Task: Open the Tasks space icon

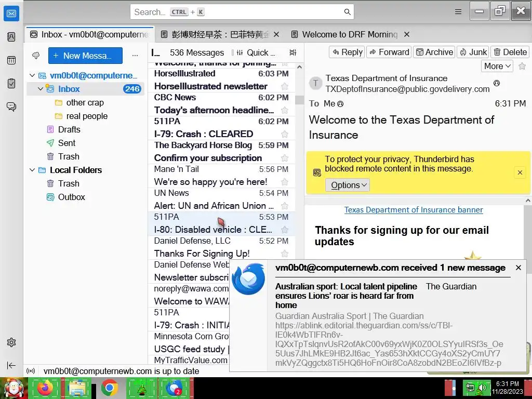Action: click(x=11, y=83)
